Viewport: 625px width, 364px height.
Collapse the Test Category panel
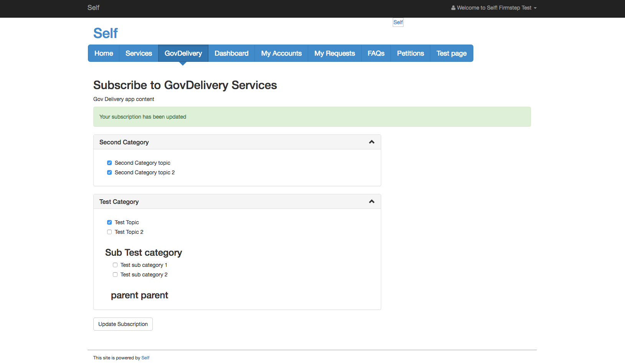[371, 201]
